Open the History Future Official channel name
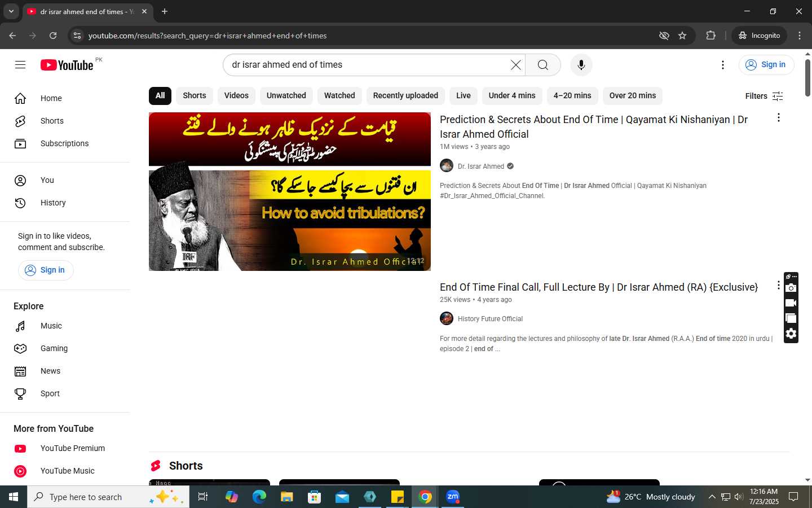The width and height of the screenshot is (812, 508). tap(490, 319)
